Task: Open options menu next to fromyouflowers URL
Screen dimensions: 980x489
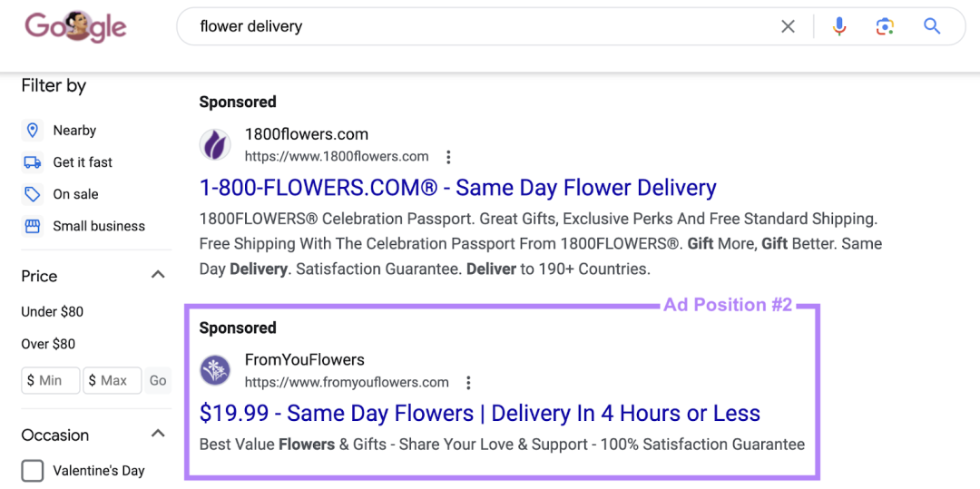Action: 468,383
